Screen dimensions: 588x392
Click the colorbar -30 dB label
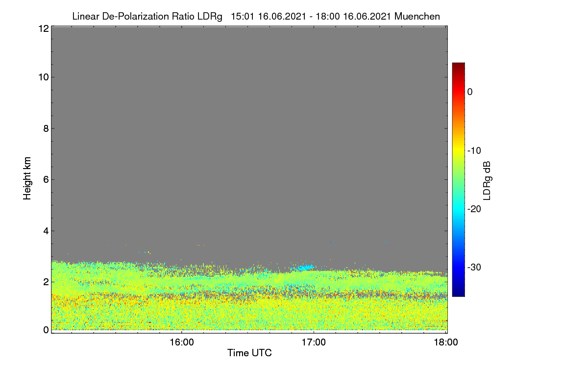474,268
